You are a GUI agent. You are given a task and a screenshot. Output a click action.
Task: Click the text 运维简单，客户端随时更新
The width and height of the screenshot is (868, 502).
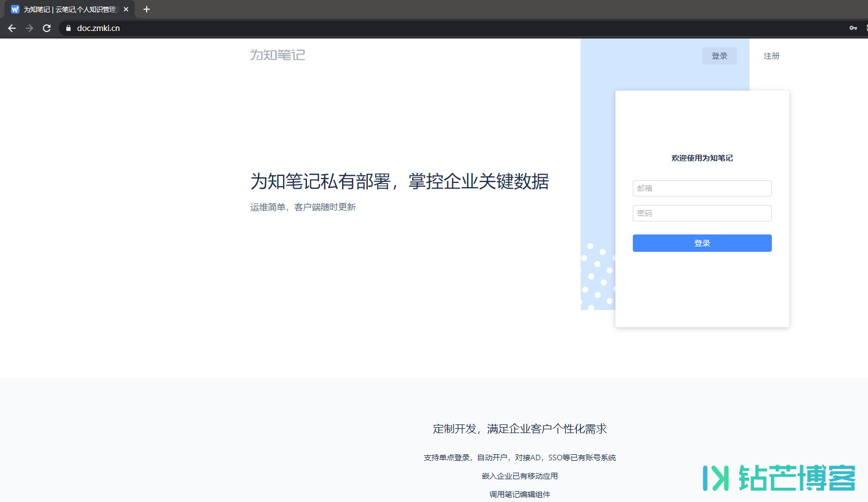[x=303, y=207]
